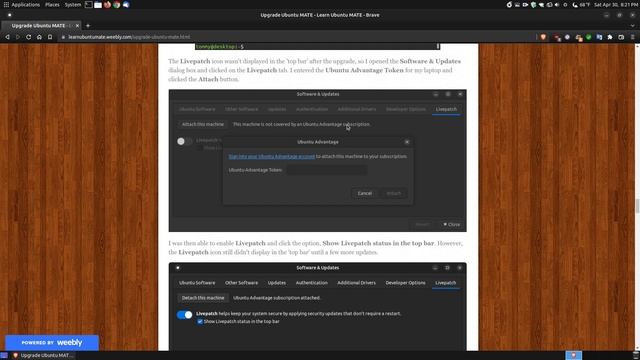
Task: Open the Brave Wallet icon in toolbar
Action: 621,37
